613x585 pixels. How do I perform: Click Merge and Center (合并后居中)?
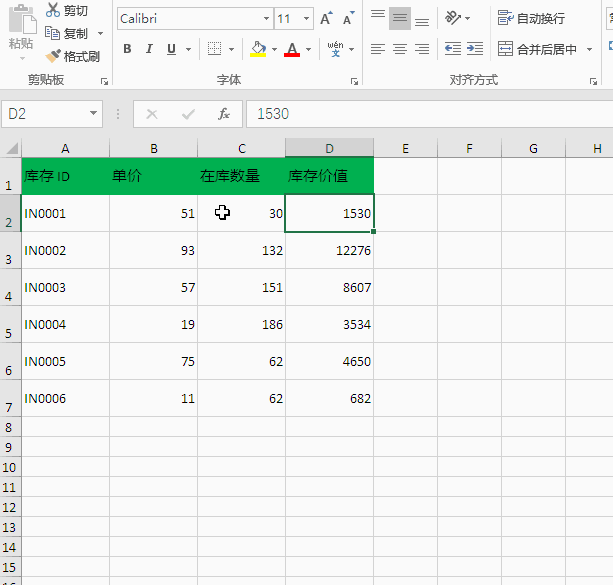click(537, 49)
